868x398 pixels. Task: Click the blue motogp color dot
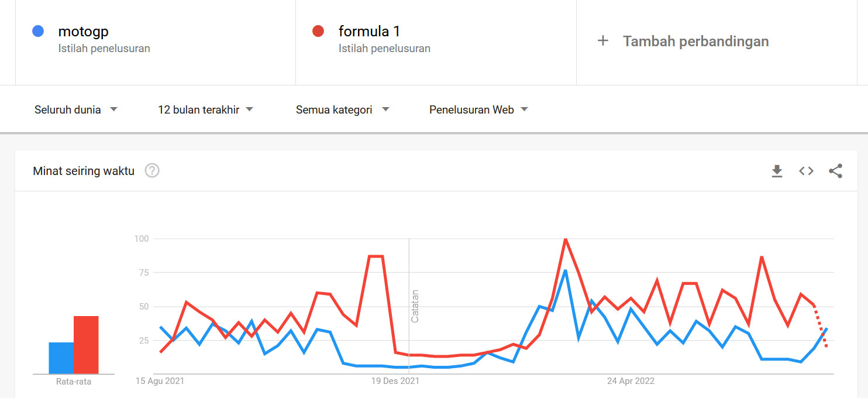(38, 31)
